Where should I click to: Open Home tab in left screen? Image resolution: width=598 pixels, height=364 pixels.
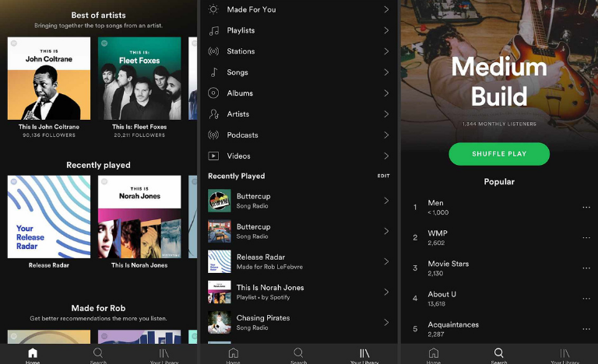pyautogui.click(x=33, y=355)
